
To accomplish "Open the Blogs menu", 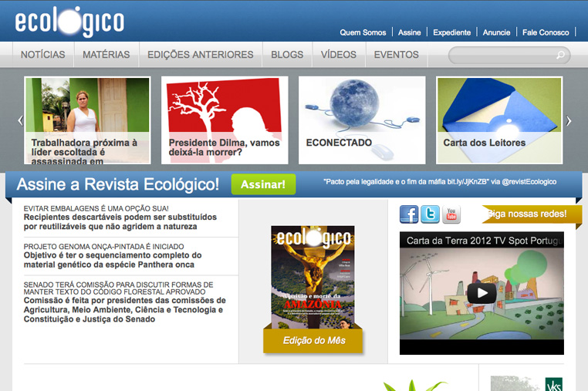I will 287,55.
